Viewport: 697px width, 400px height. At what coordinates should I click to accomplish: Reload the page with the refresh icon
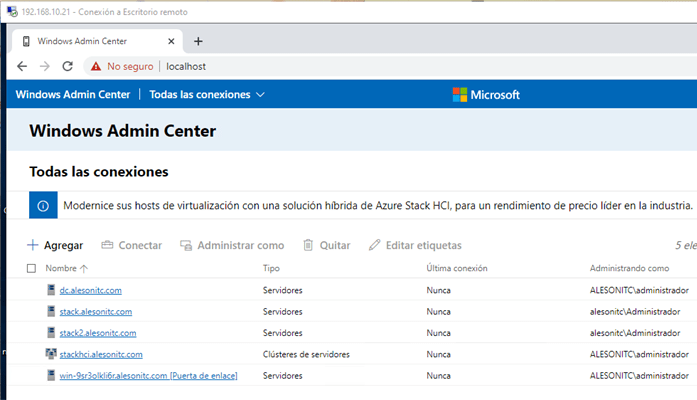point(68,67)
